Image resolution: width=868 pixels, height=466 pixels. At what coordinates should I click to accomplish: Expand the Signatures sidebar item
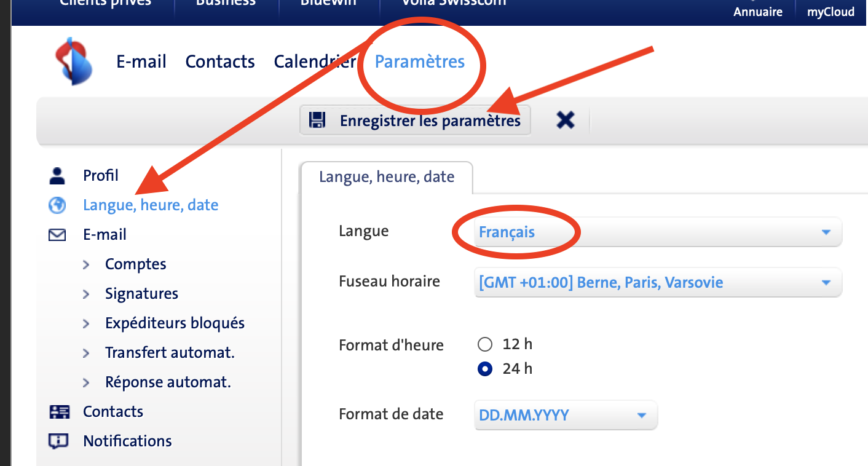(141, 294)
